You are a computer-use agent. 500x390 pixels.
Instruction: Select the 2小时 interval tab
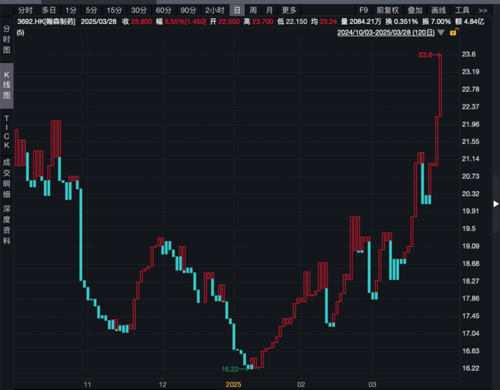215,10
